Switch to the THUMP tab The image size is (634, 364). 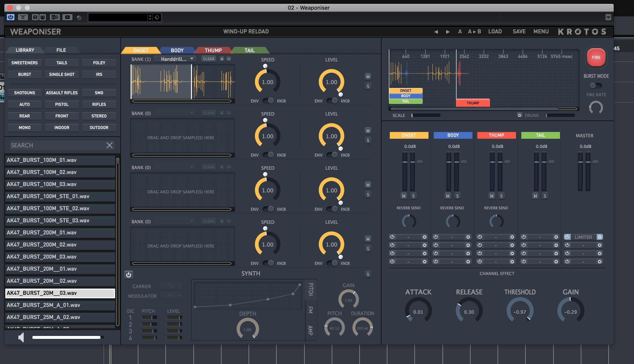point(213,50)
